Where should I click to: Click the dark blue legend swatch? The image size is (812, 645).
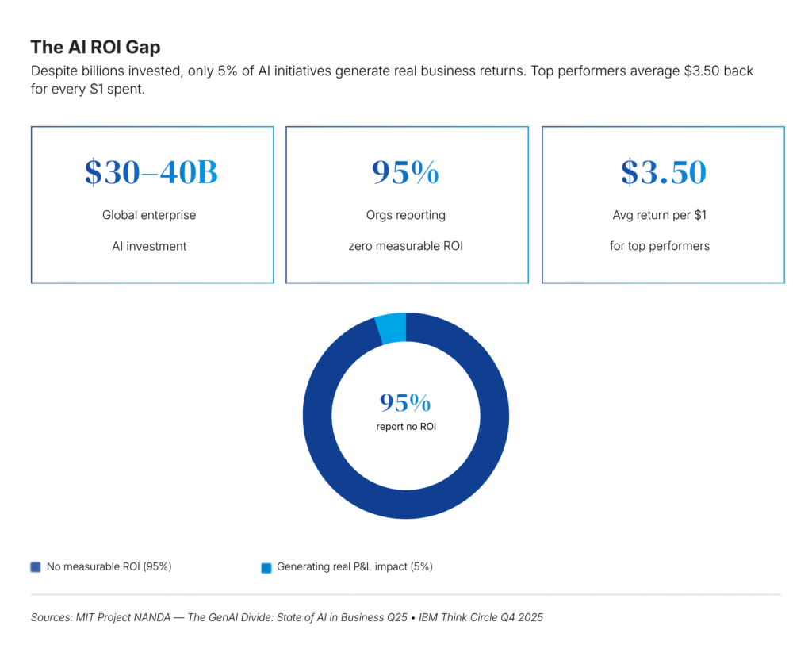point(35,566)
